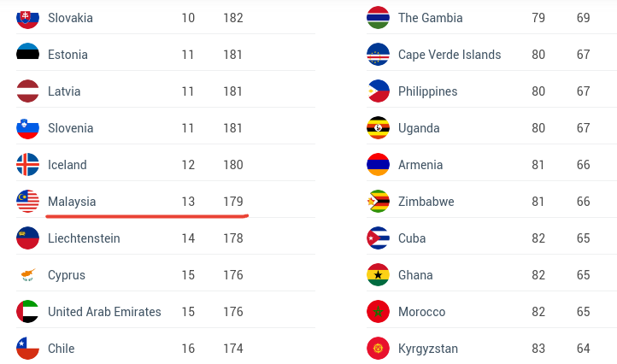This screenshot has height=364, width=617.
Task: Select the Latvia row name
Action: (64, 91)
